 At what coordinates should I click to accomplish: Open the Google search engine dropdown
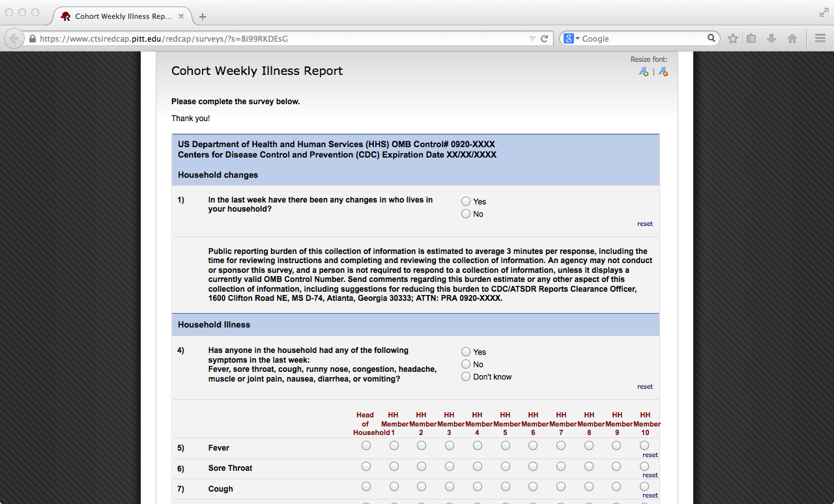(571, 38)
